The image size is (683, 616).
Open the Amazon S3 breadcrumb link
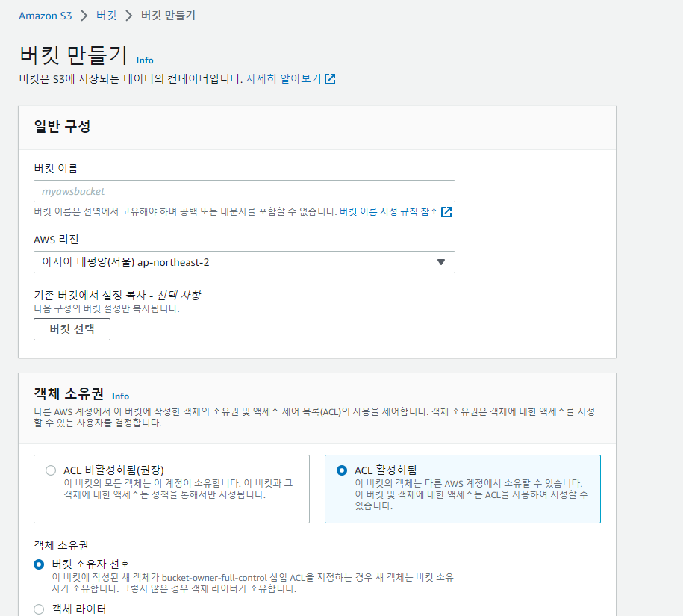point(46,16)
